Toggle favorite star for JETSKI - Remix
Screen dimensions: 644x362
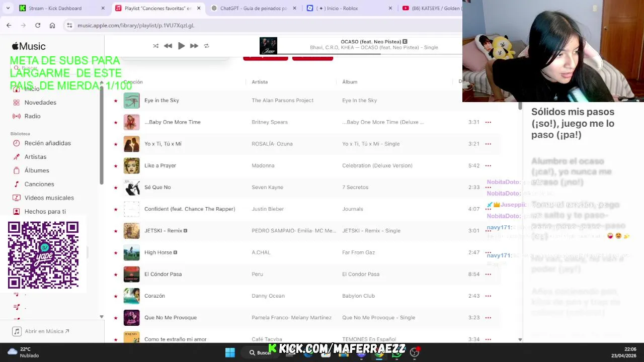[x=116, y=231]
